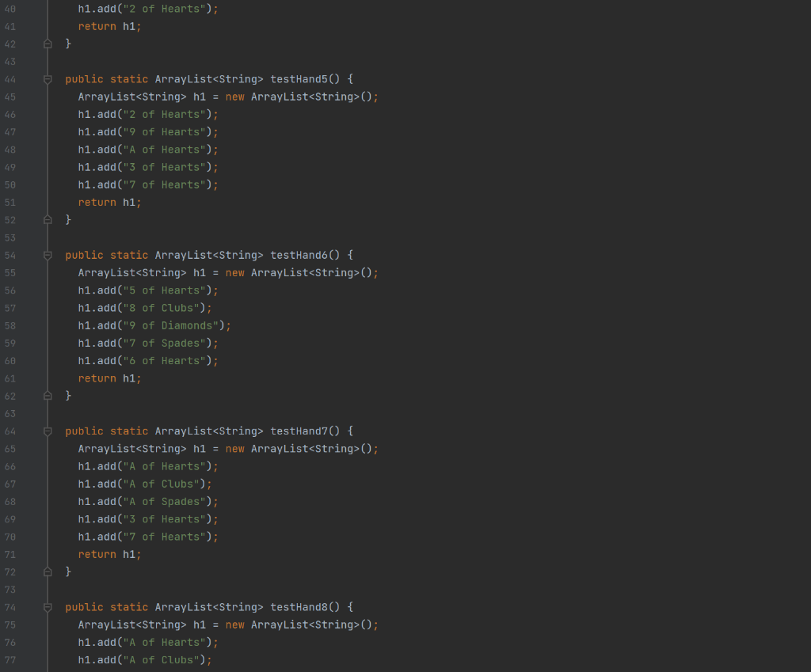
Task: Click the public keyword on line 74
Action: (x=84, y=606)
